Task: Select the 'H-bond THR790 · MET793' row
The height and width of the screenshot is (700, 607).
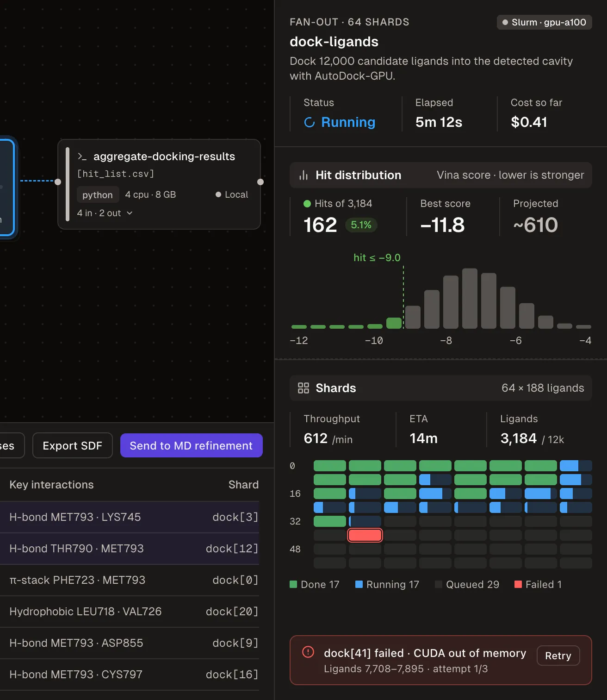Action: (x=130, y=549)
